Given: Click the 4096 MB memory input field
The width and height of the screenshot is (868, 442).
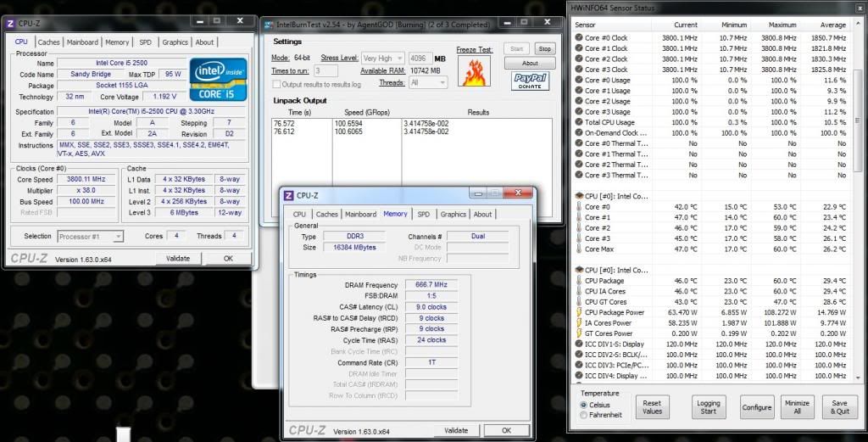Looking at the screenshot, I should coord(420,59).
